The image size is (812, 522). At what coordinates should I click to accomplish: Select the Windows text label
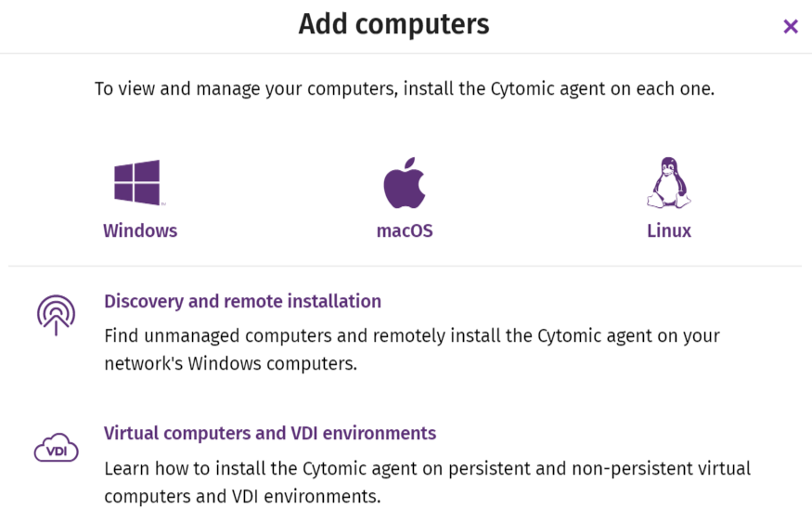click(140, 230)
